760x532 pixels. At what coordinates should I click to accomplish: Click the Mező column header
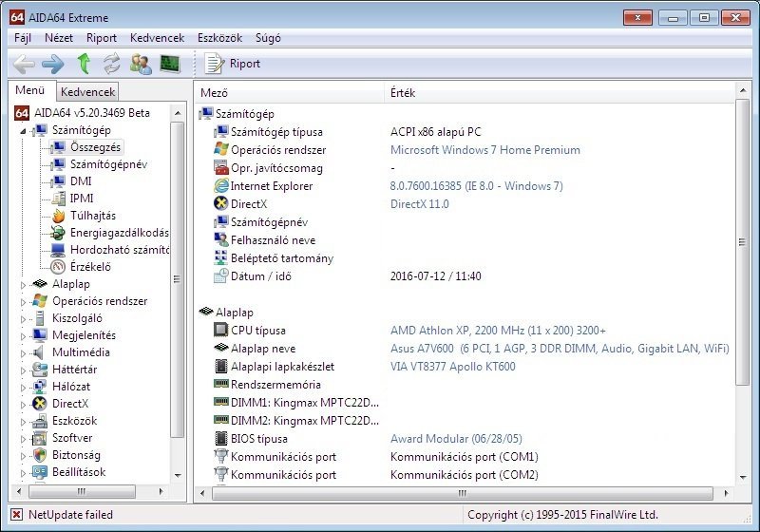pyautogui.click(x=290, y=92)
